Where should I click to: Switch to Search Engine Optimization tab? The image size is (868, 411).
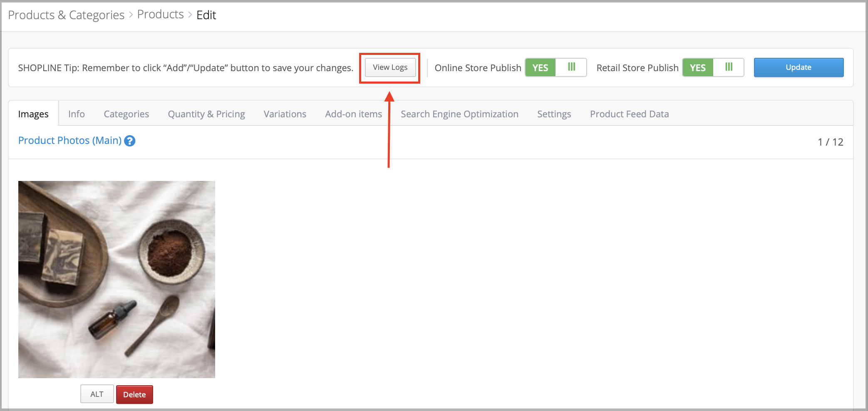click(x=459, y=114)
